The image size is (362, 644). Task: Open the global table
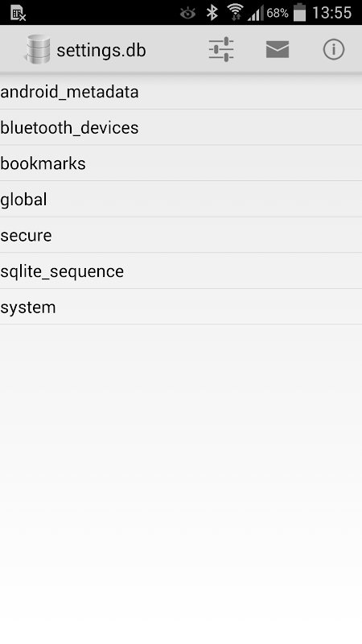pos(181,199)
